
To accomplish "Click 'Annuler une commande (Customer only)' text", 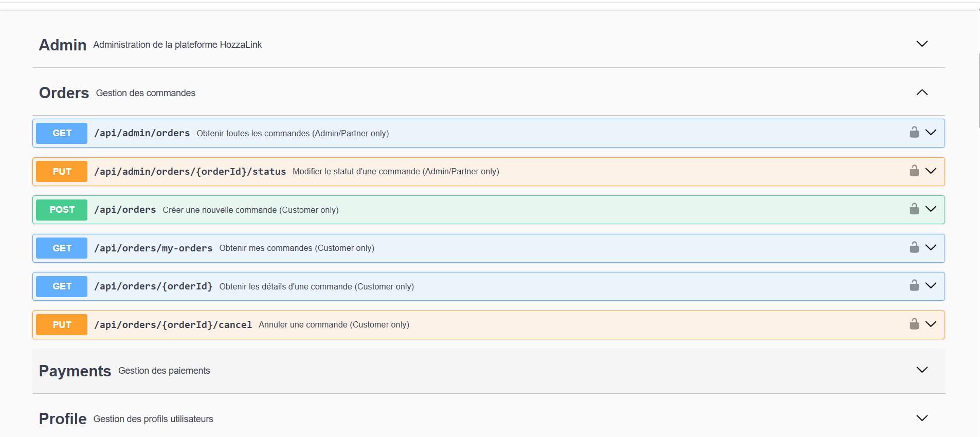I will click(334, 325).
